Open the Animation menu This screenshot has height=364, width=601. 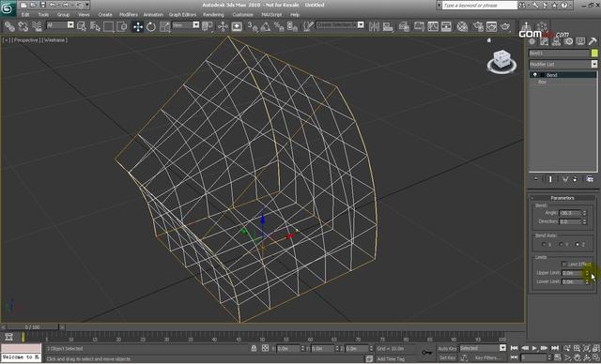153,15
